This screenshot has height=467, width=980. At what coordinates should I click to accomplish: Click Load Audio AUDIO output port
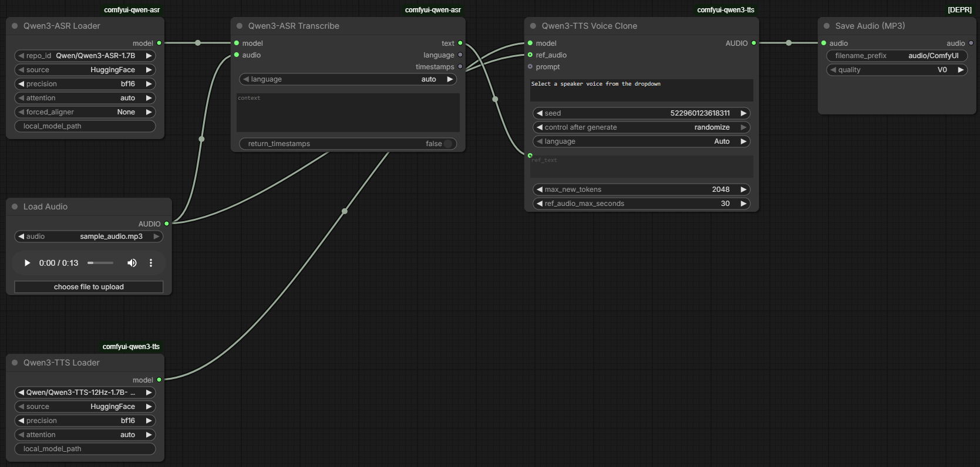(167, 224)
